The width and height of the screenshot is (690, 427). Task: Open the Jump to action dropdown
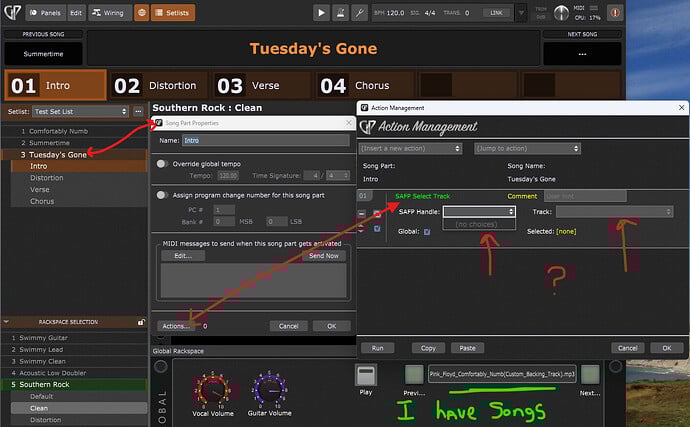tap(521, 148)
